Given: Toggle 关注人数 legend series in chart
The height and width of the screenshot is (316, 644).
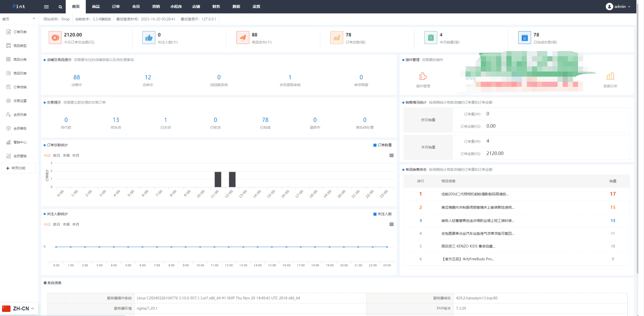Looking at the screenshot, I should [x=382, y=214].
